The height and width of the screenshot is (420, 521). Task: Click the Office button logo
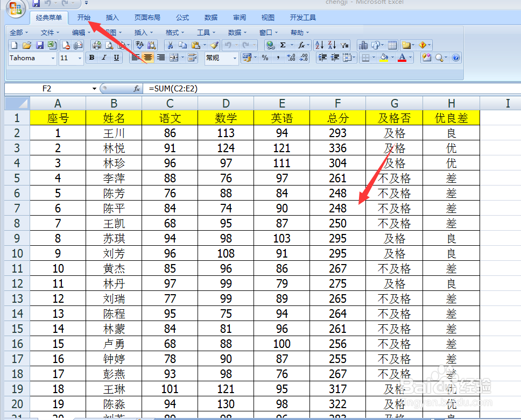point(15,8)
